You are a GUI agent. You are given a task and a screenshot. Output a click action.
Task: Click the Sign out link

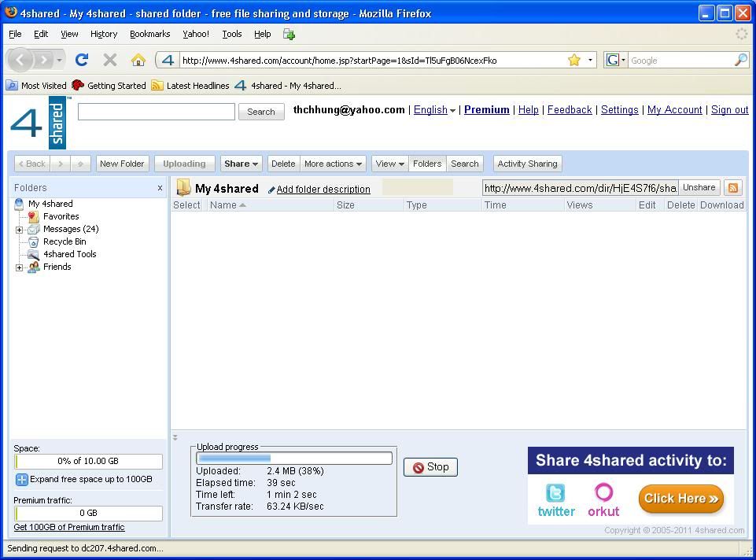[x=729, y=110]
